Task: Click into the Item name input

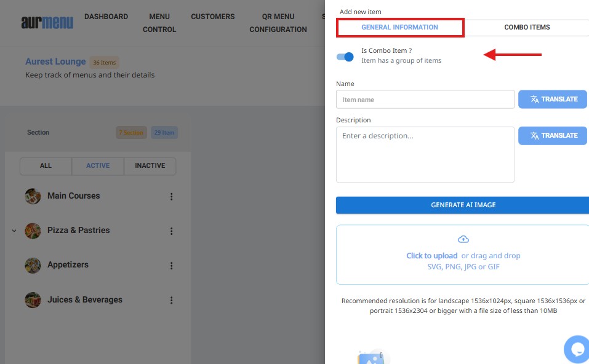Action: pyautogui.click(x=425, y=100)
